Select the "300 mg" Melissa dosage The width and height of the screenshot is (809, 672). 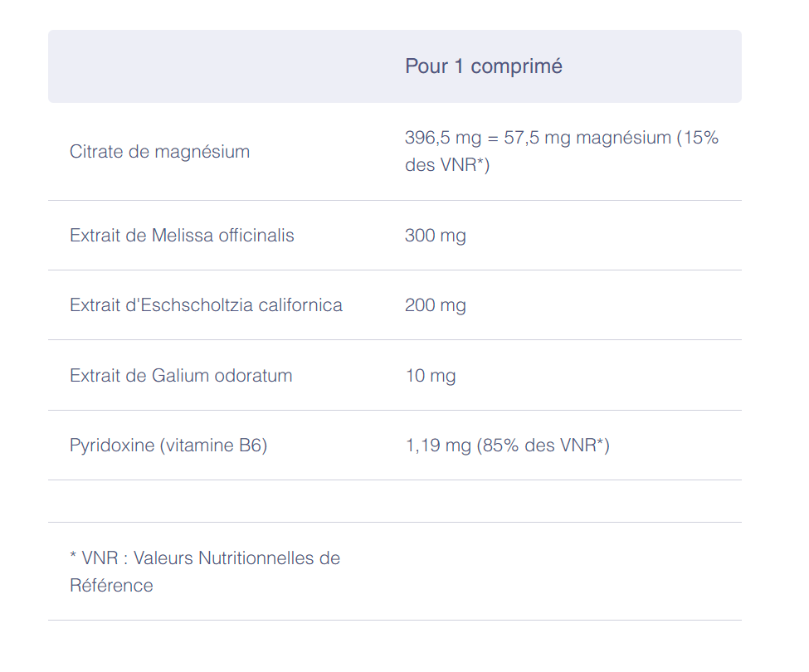[x=435, y=236]
